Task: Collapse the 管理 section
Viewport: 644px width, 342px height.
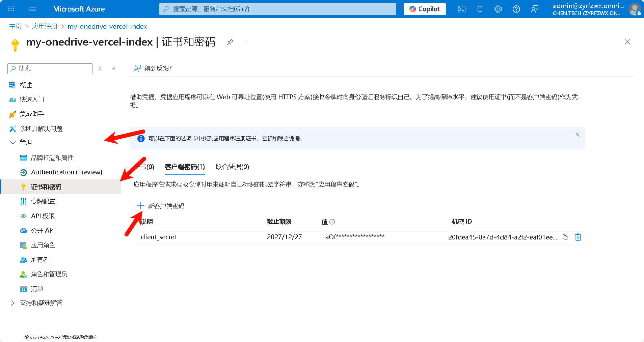Action: (x=13, y=143)
